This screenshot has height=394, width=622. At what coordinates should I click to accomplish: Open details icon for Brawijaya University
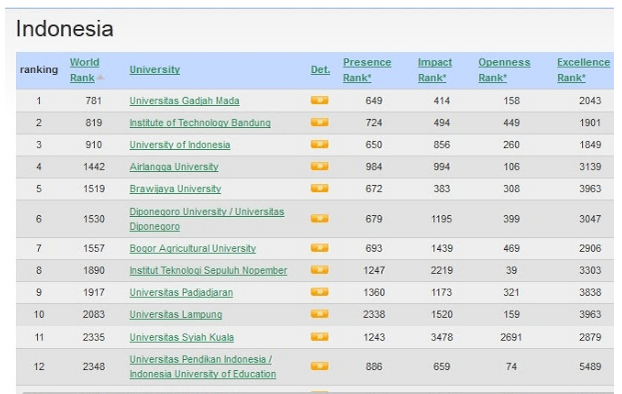(x=319, y=188)
